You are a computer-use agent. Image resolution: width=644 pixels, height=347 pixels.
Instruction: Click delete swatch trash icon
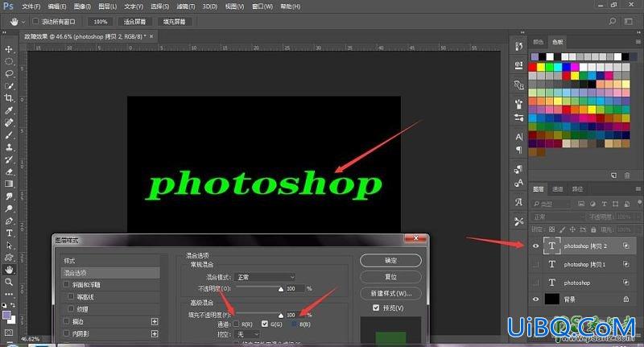coord(627,176)
